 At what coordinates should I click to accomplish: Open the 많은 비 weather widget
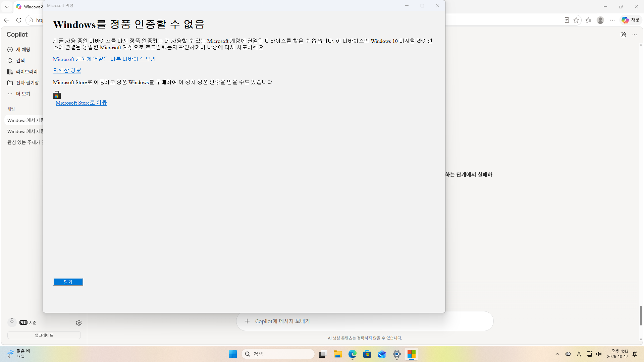19,354
